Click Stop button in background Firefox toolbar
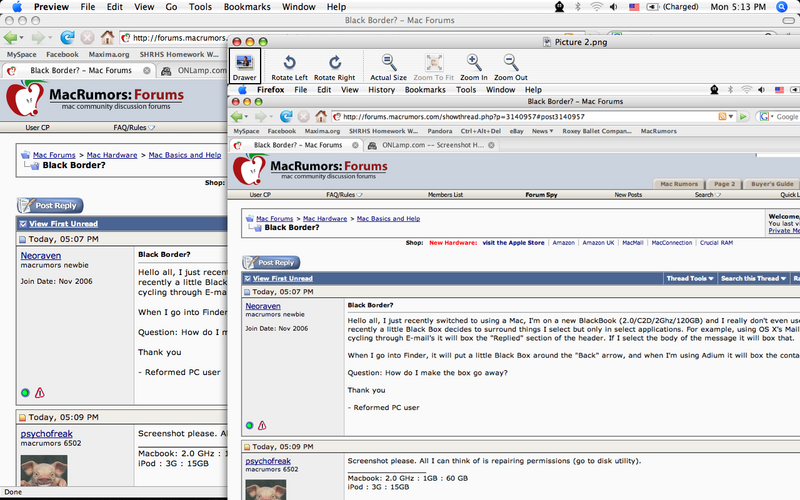The height and width of the screenshot is (500, 800). 88,37
